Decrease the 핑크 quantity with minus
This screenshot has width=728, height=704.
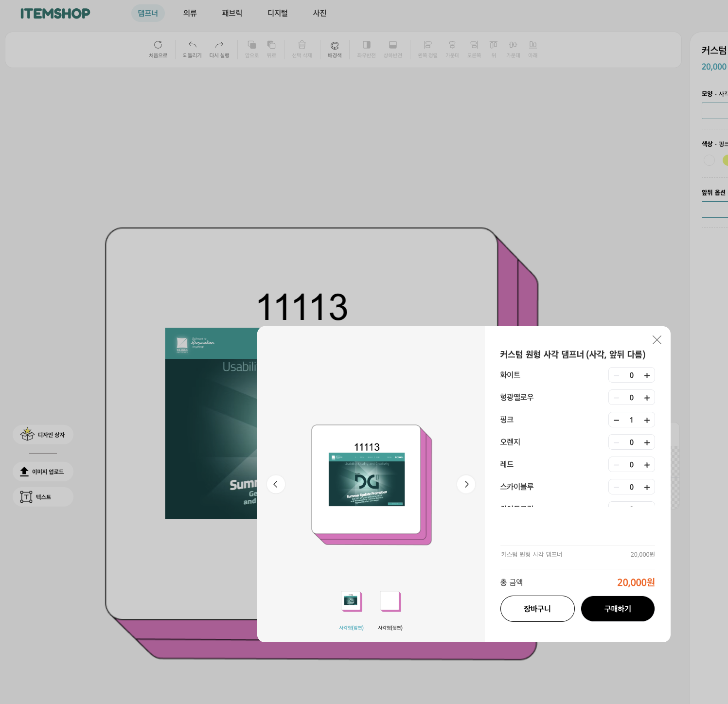[x=616, y=420]
